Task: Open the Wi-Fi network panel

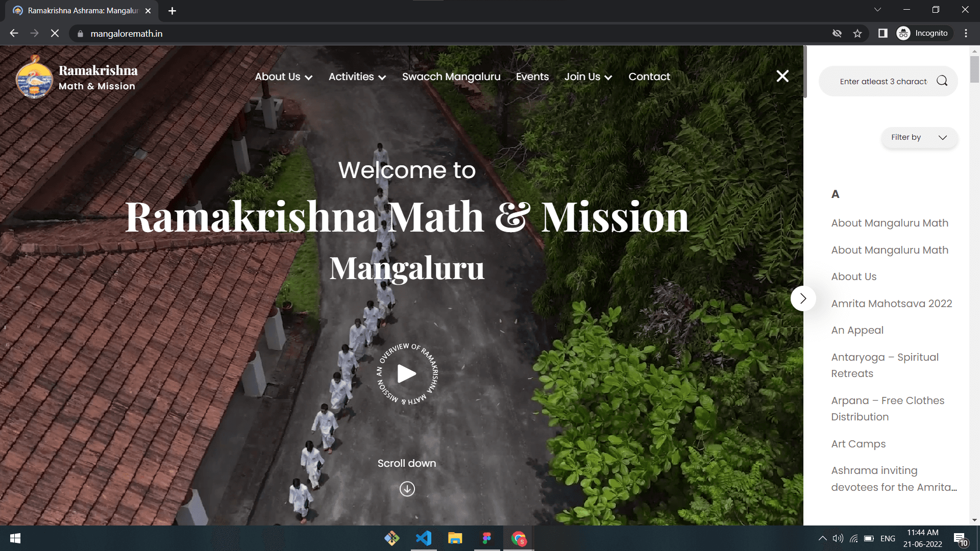Action: click(853, 538)
